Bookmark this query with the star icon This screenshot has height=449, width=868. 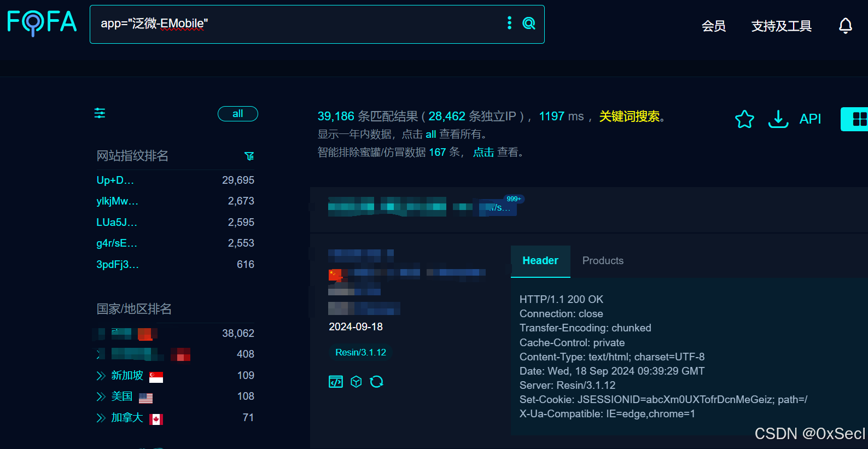[744, 119]
